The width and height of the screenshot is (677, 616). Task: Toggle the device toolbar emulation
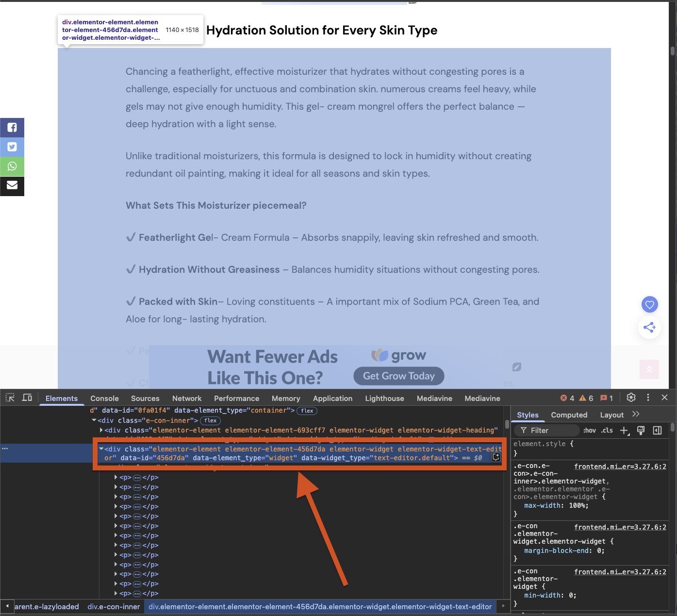click(27, 398)
